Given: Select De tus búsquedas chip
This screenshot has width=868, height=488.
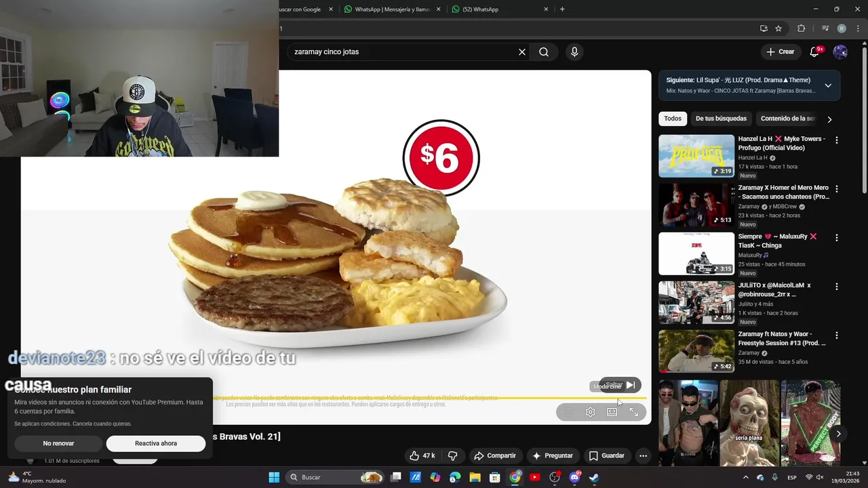Looking at the screenshot, I should [721, 119].
